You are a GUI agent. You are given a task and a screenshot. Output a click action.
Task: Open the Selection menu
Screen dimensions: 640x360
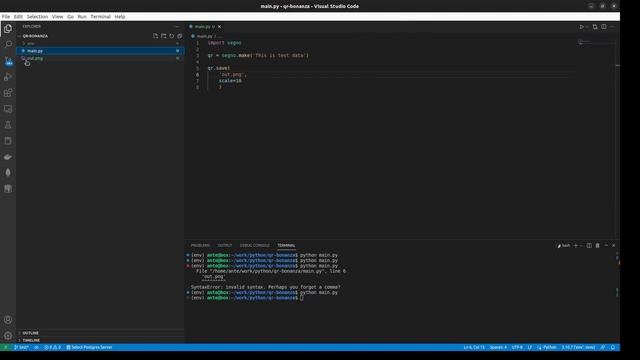(37, 17)
